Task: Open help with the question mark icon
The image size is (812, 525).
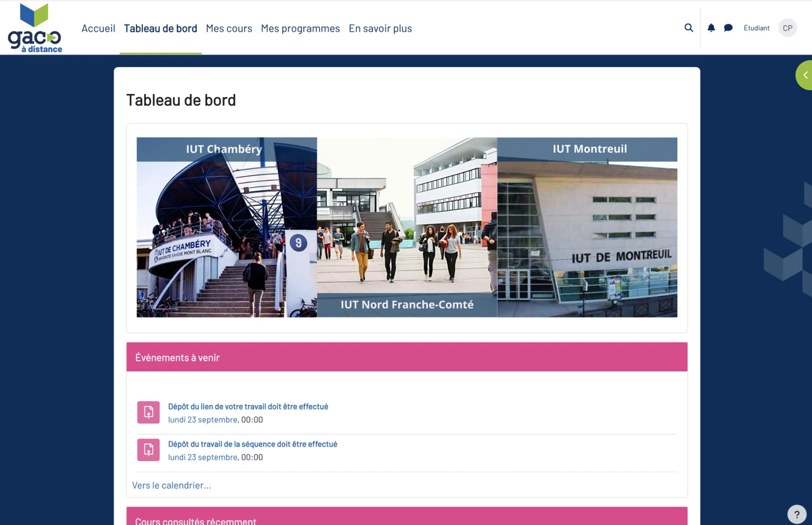Action: tap(796, 513)
